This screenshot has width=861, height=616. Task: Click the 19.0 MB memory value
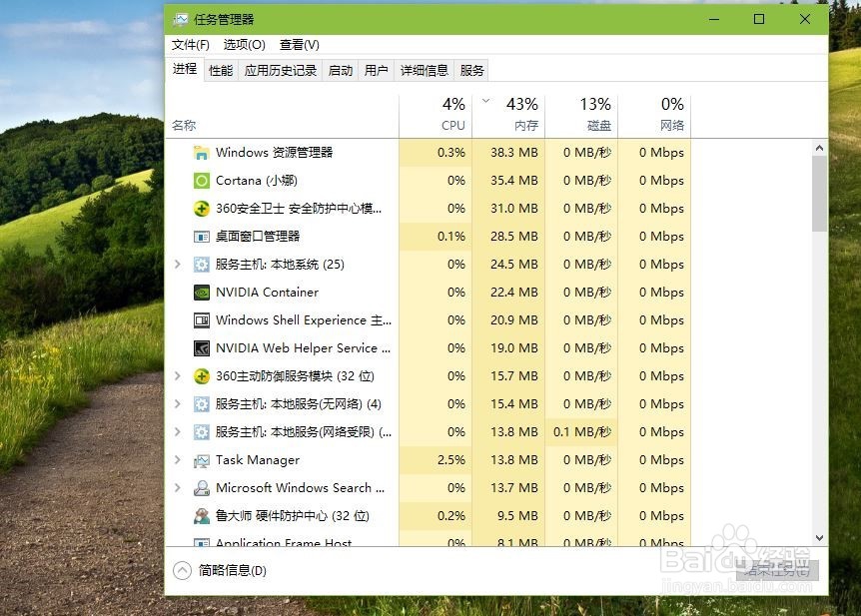pos(514,348)
